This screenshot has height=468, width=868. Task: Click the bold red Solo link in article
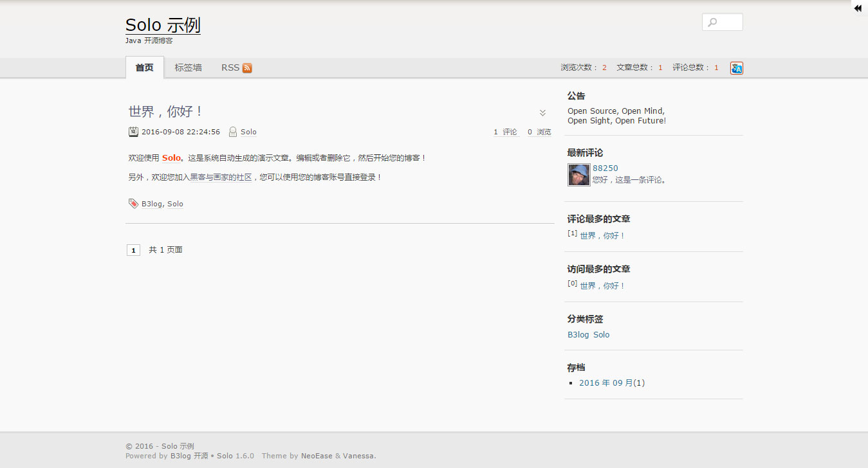[x=171, y=157]
